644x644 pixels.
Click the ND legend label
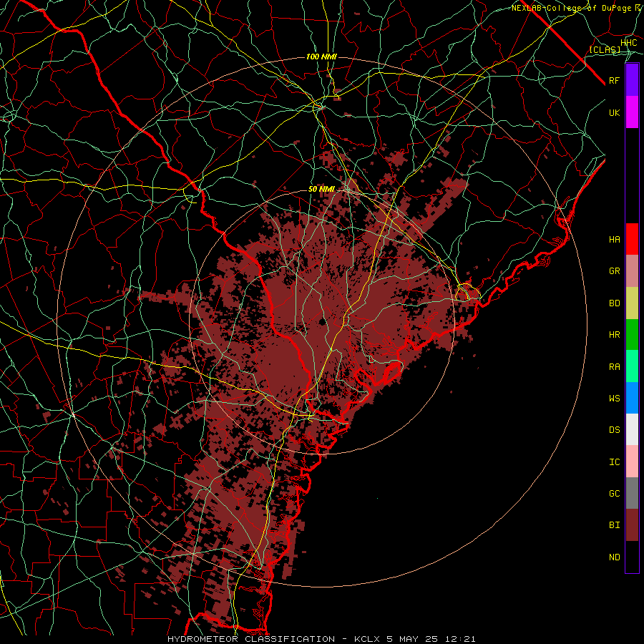(x=615, y=557)
